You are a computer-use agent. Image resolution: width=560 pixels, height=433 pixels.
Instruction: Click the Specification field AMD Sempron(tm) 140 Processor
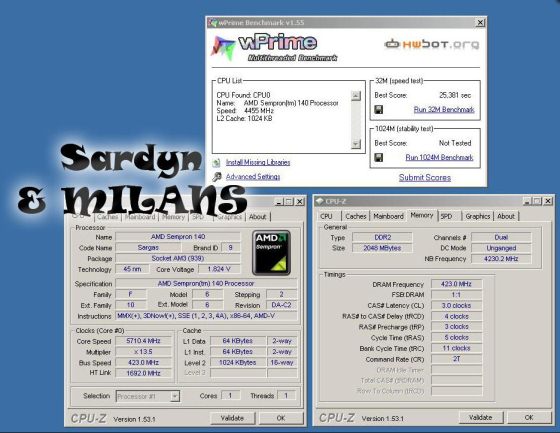pyautogui.click(x=206, y=284)
